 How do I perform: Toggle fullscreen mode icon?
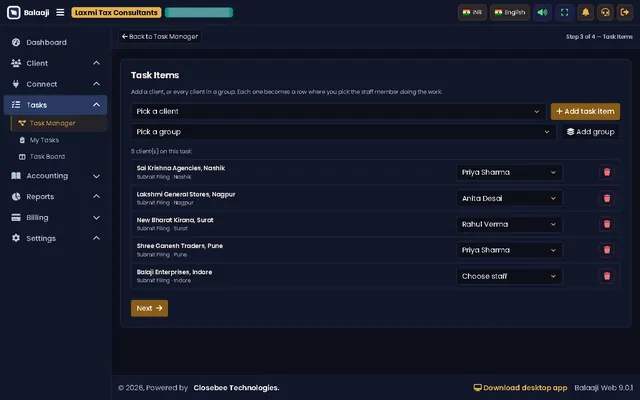pos(564,12)
